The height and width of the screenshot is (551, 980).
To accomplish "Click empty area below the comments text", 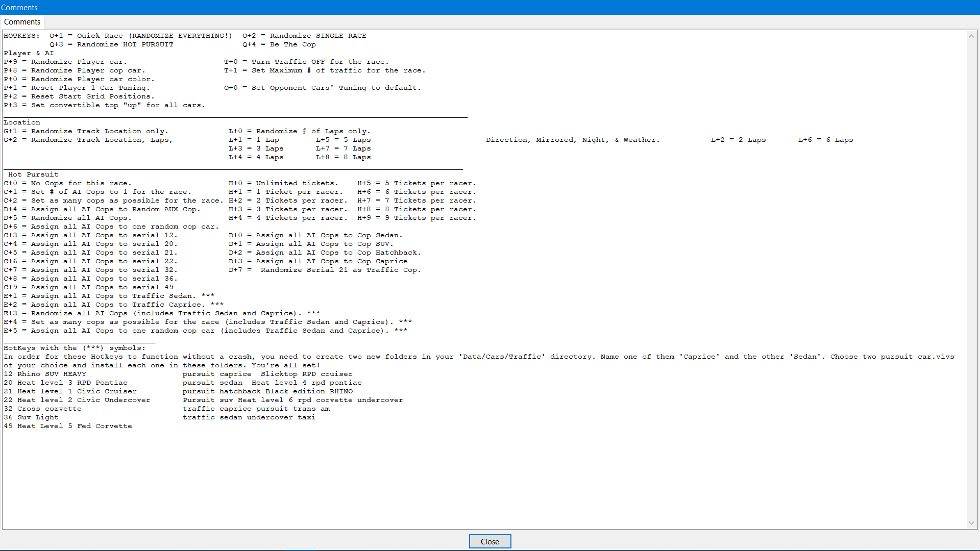I will 459,480.
